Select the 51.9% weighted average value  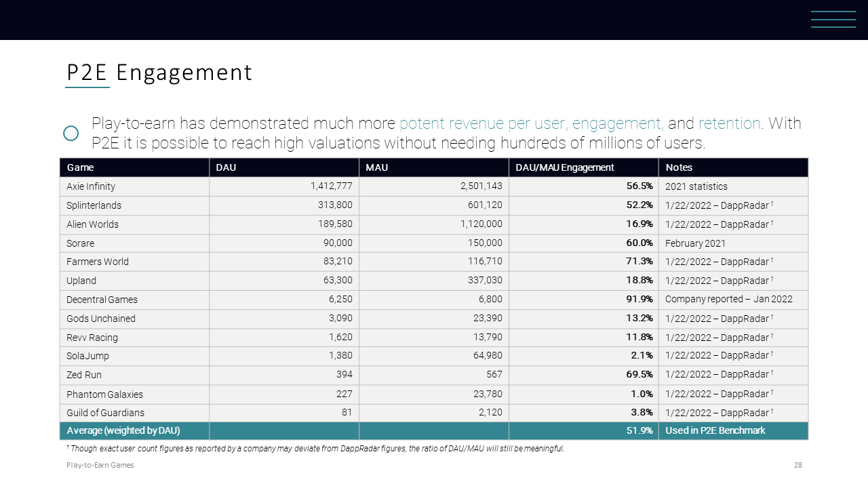(639, 431)
